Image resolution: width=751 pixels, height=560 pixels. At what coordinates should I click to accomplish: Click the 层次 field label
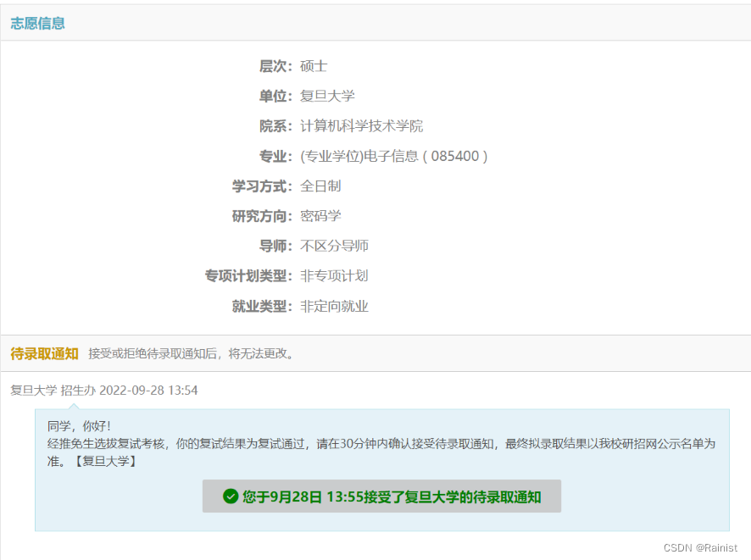(275, 66)
